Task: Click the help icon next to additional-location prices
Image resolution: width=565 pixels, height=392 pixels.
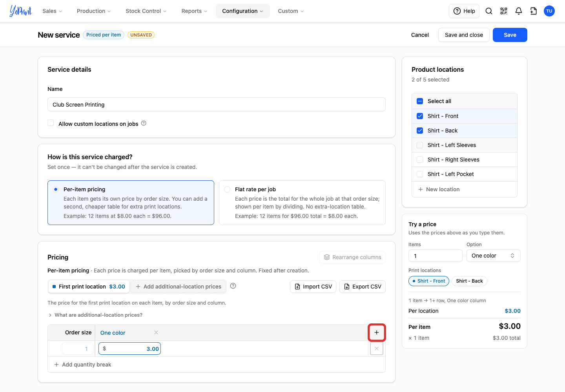Action: (233, 286)
